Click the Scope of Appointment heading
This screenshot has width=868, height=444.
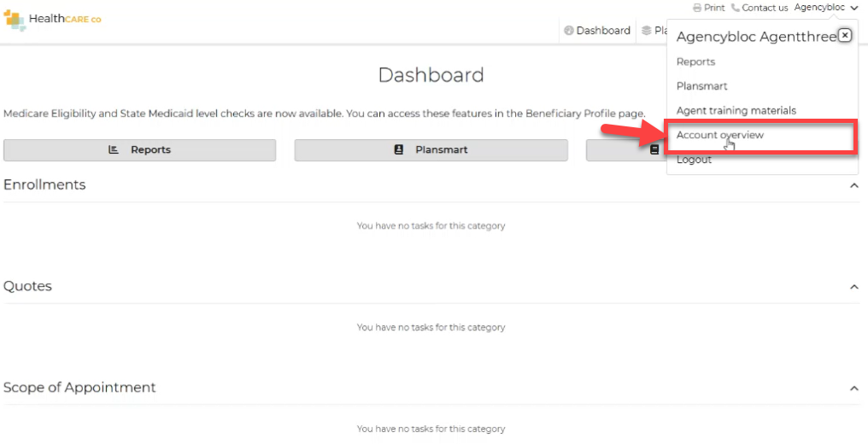point(79,388)
